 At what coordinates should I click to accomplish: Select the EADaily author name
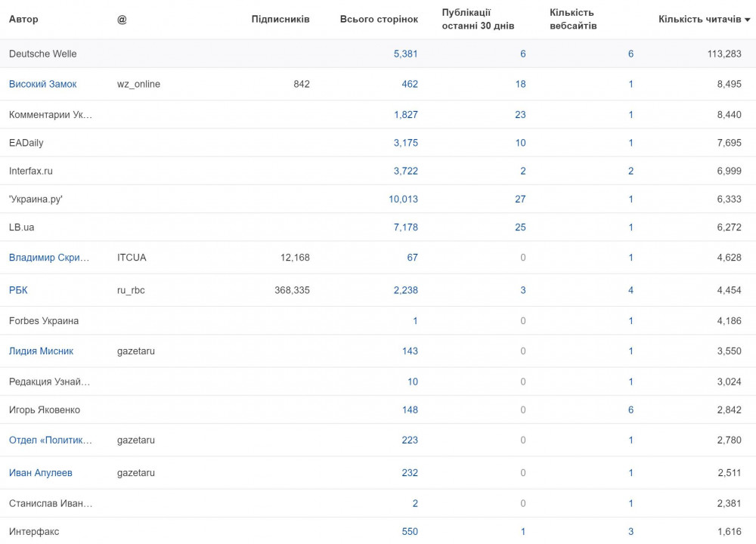pyautogui.click(x=26, y=143)
